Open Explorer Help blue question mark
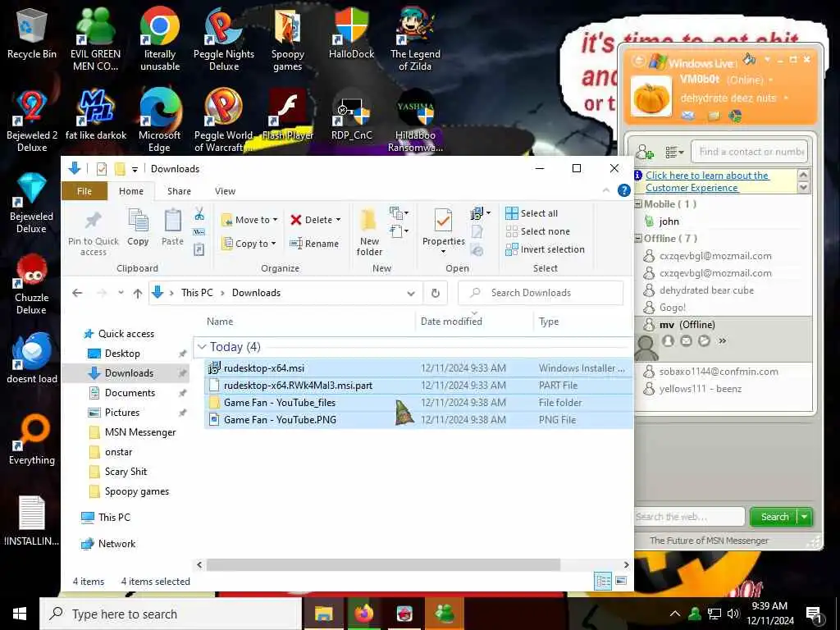 [x=623, y=190]
